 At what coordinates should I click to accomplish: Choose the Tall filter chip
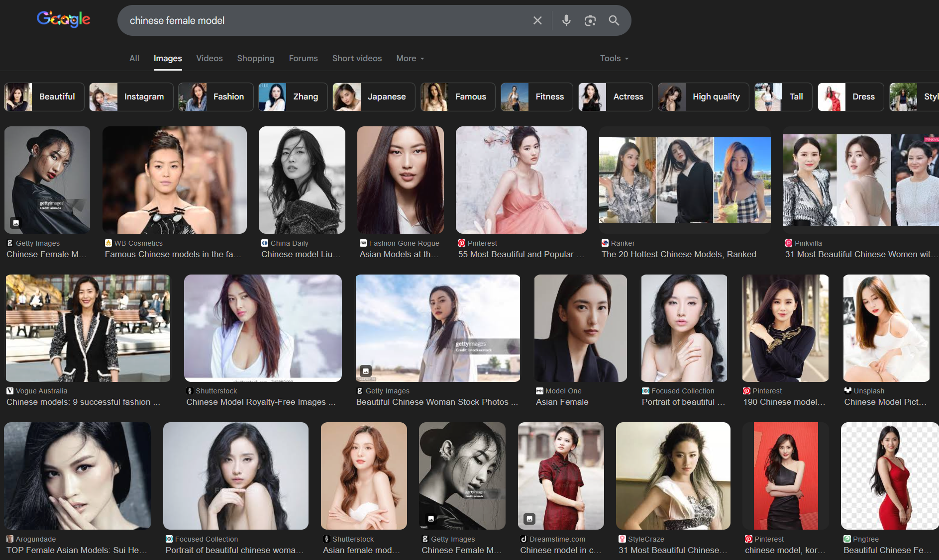tap(784, 97)
